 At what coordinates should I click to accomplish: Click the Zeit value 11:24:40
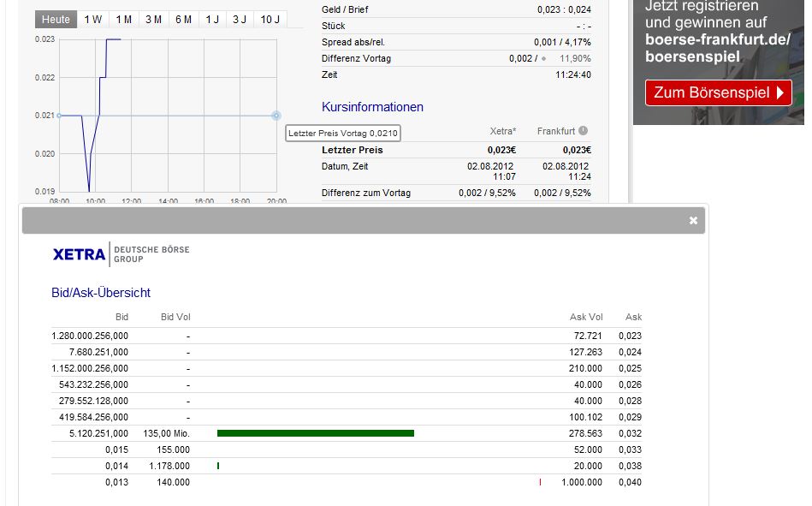(573, 74)
